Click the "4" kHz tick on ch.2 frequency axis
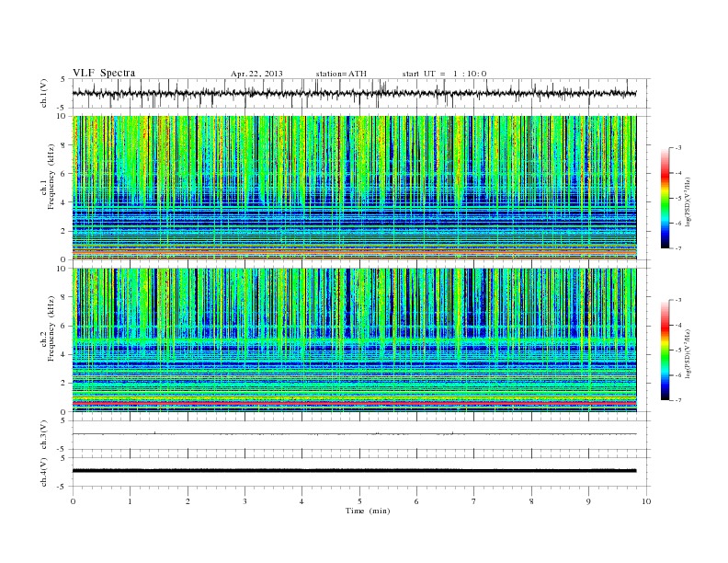728x563 pixels. point(63,355)
